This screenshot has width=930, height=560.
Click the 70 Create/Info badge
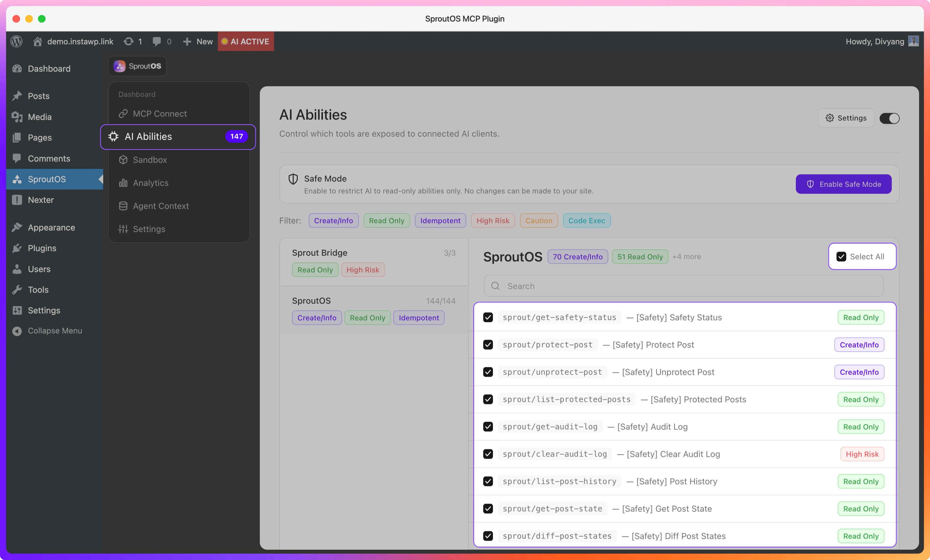pos(578,257)
